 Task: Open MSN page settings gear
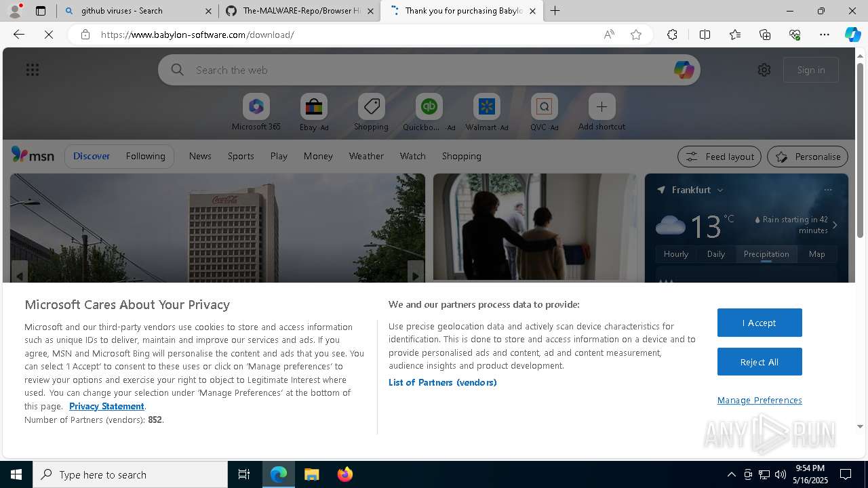click(764, 70)
